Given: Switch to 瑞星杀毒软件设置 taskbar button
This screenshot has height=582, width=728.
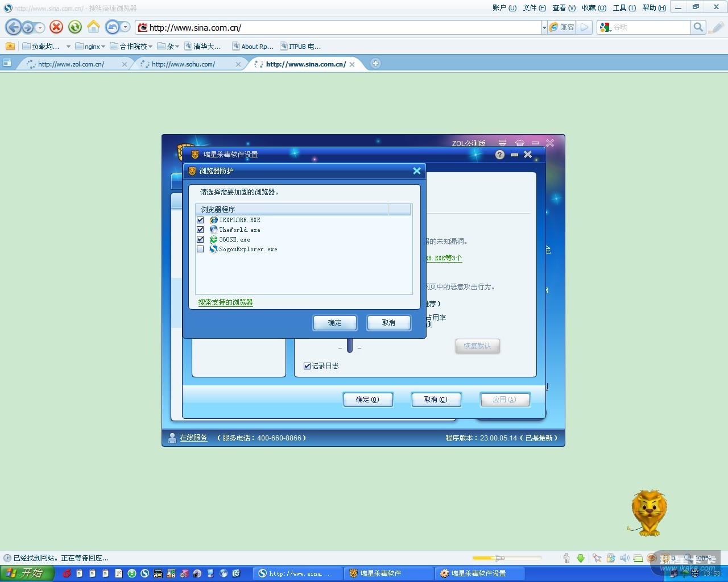Looking at the screenshot, I should [x=479, y=573].
